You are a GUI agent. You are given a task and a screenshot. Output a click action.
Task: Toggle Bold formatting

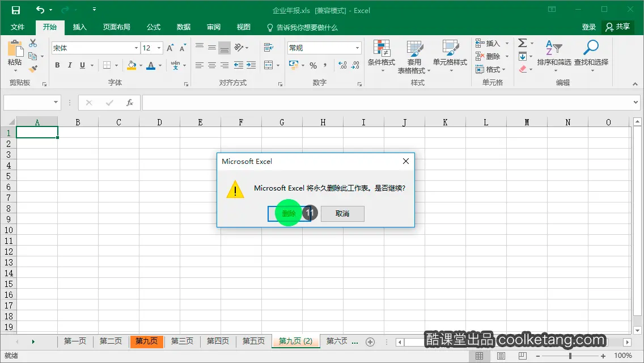click(57, 65)
